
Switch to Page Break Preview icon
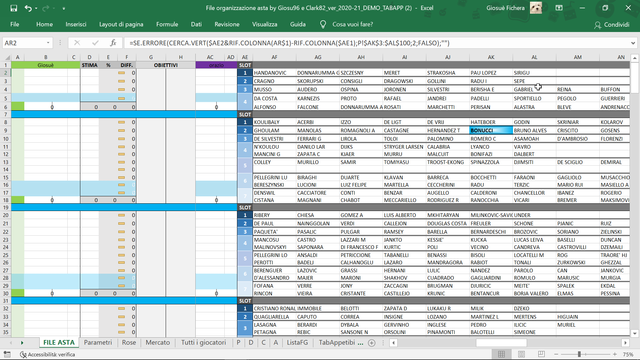pyautogui.click(x=541, y=354)
